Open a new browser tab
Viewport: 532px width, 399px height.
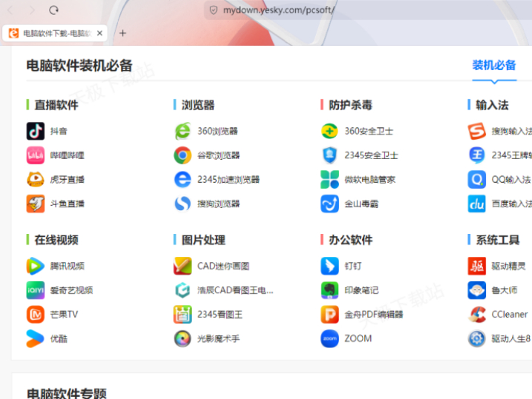123,33
